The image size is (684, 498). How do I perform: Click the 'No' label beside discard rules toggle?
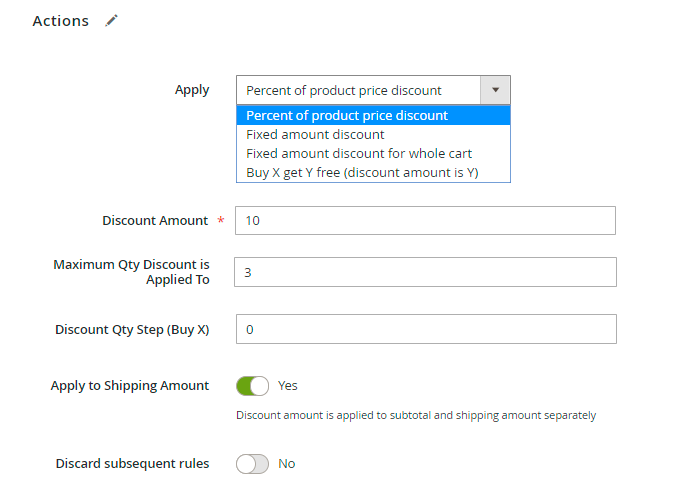[287, 464]
